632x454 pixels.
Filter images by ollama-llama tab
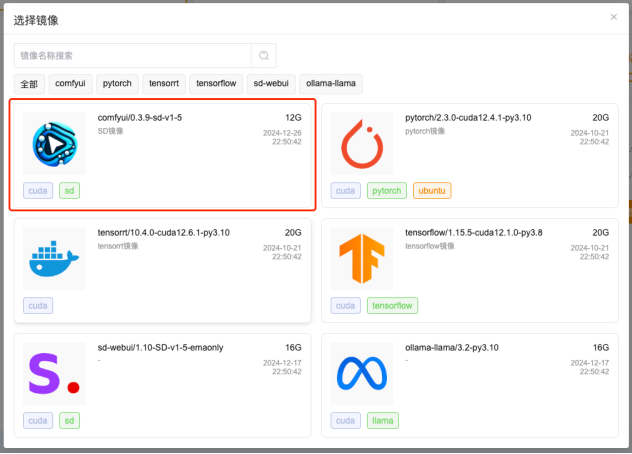331,84
